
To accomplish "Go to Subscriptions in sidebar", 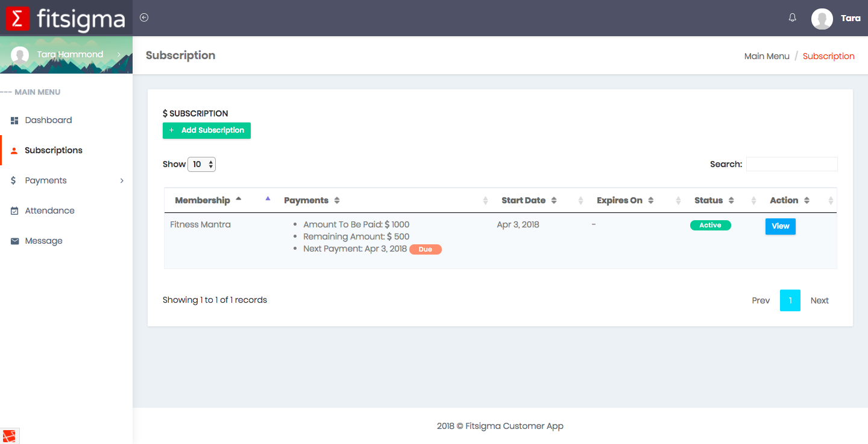I will [54, 151].
